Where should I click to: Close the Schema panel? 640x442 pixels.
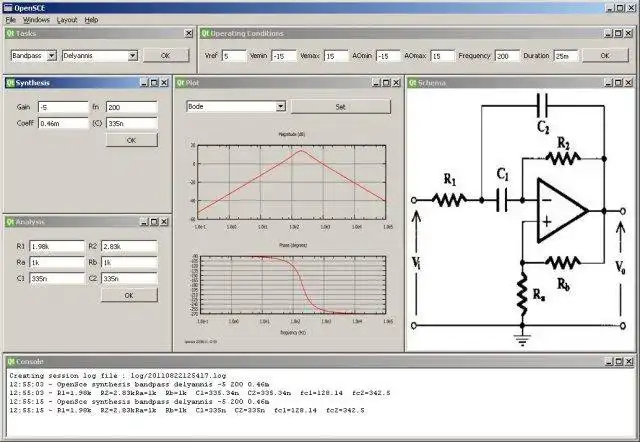click(629, 83)
